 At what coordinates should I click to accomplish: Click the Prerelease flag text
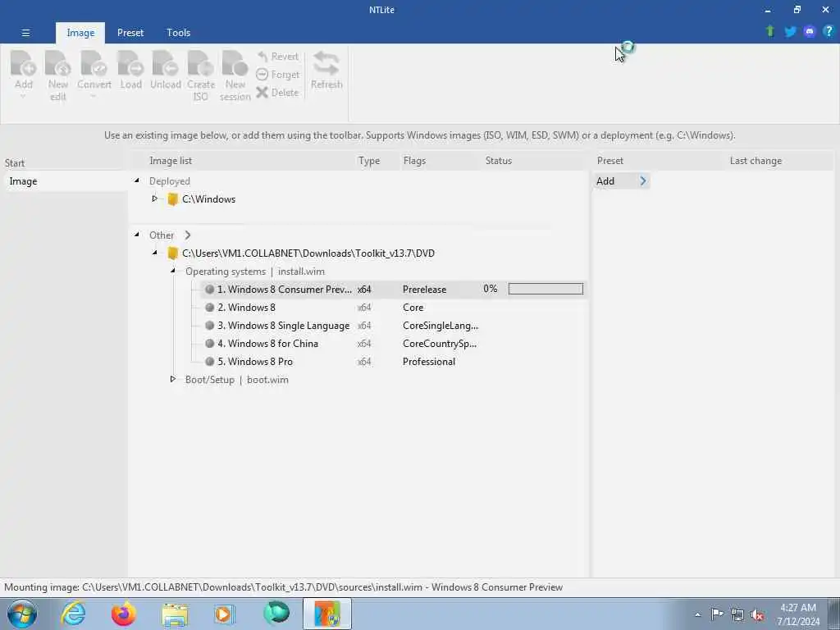click(424, 290)
